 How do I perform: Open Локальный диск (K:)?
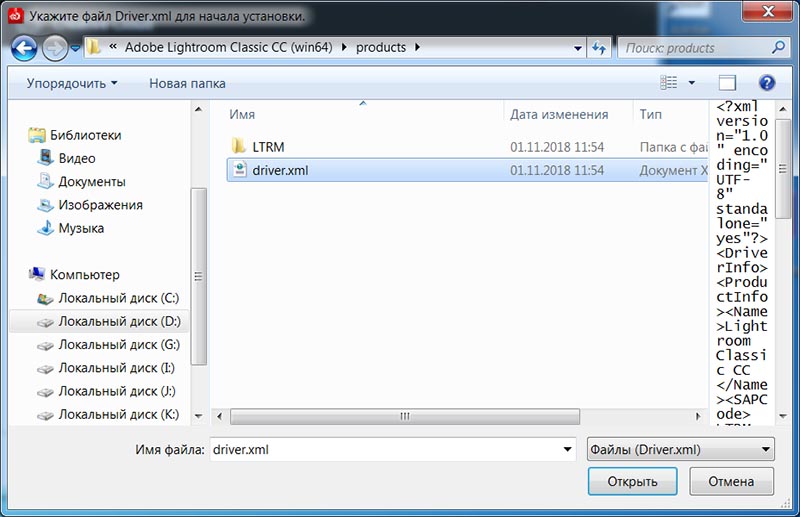tap(119, 414)
